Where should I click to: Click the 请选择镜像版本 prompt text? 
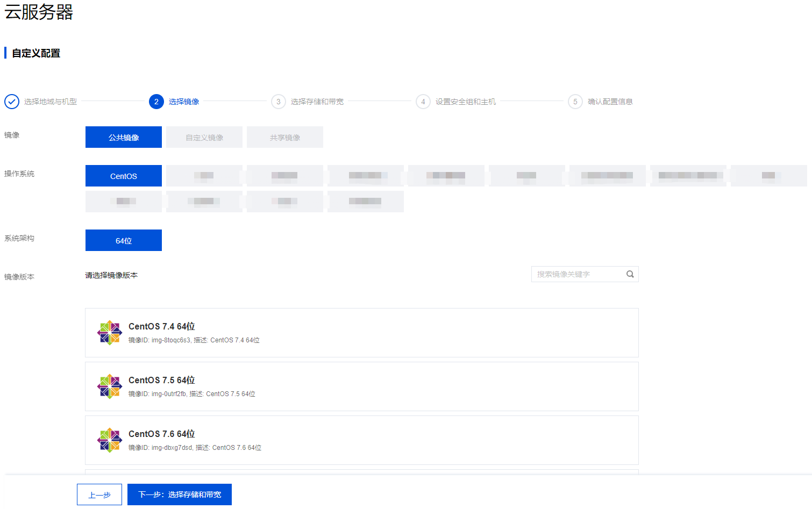[x=111, y=275]
